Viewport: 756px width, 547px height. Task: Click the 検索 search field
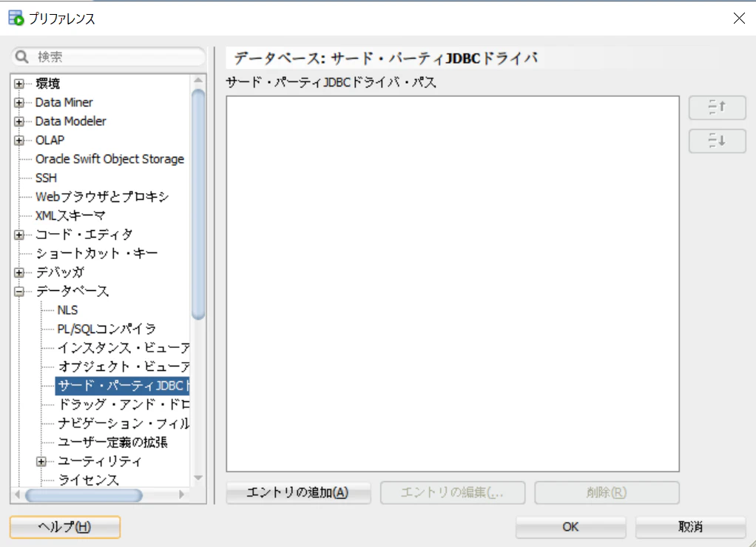pyautogui.click(x=109, y=57)
